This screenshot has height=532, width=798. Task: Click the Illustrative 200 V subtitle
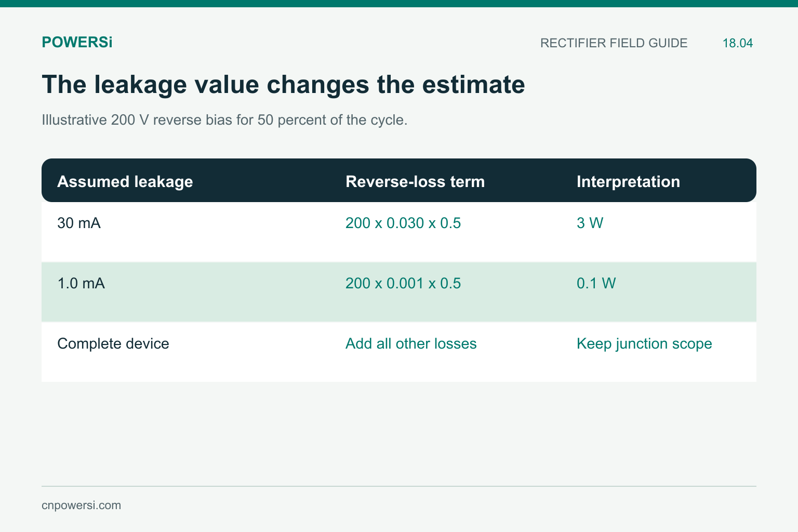[x=224, y=120]
